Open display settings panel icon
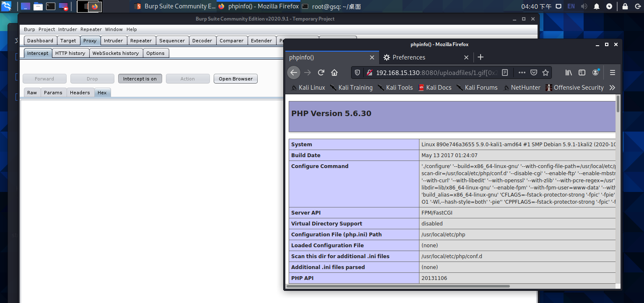The width and height of the screenshot is (644, 303). (x=558, y=6)
